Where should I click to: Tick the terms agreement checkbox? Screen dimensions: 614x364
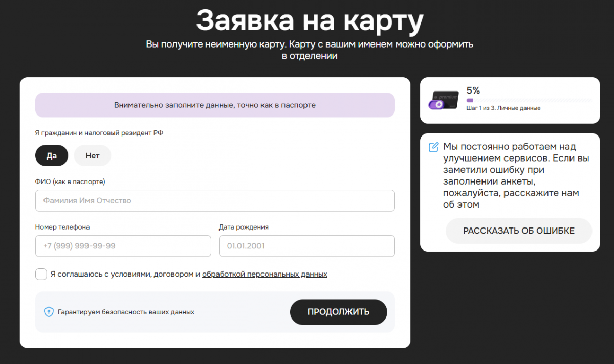click(x=41, y=274)
